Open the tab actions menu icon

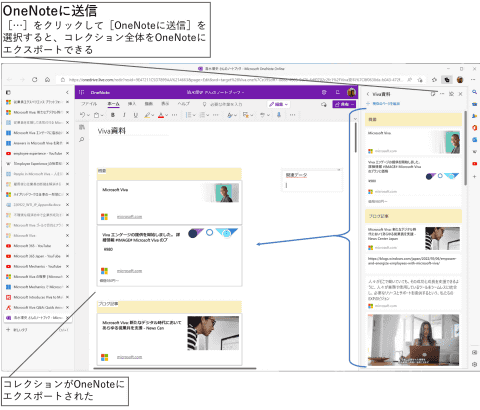[x=8, y=92]
